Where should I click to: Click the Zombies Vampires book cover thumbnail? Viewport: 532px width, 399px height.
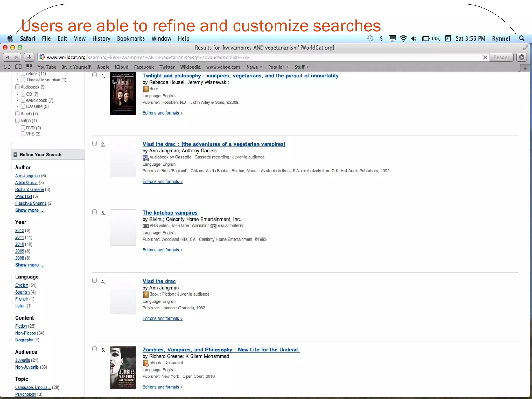pyautogui.click(x=123, y=368)
